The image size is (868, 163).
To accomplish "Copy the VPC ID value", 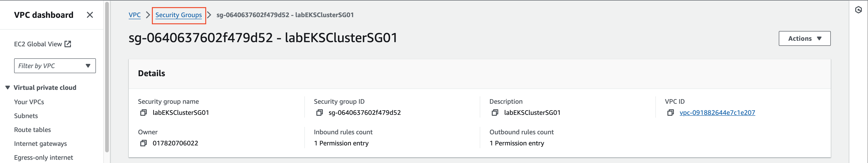I will point(671,113).
